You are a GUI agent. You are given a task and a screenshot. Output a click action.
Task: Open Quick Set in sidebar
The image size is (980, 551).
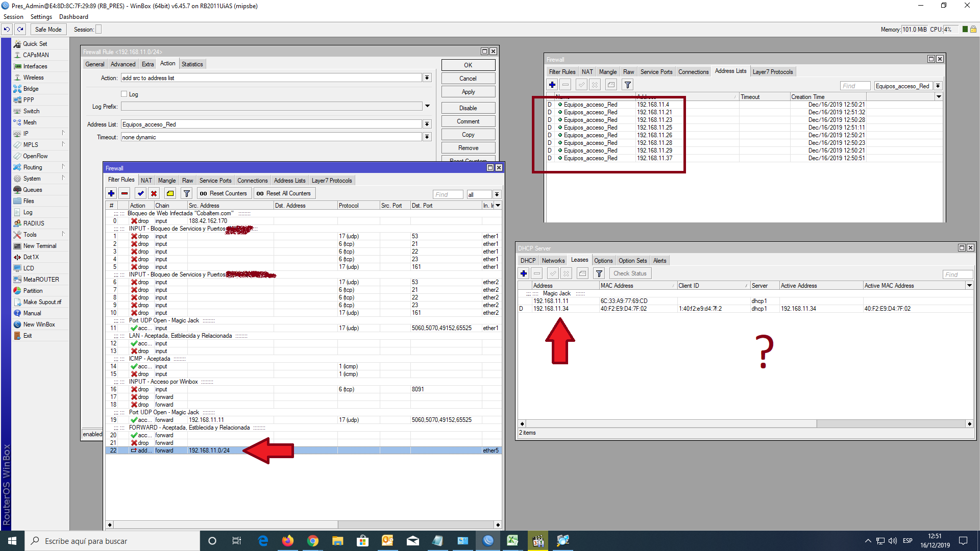point(35,44)
